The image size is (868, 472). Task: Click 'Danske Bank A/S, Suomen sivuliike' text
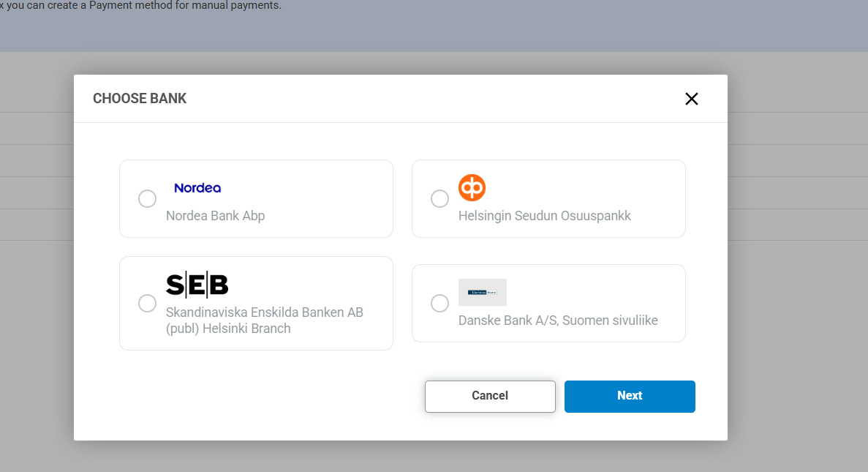558,321
